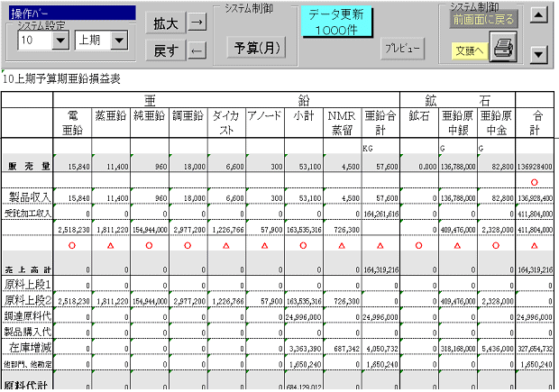Click the 小計 column header
Image resolution: width=559 pixels, height=392 pixels.
coord(304,123)
